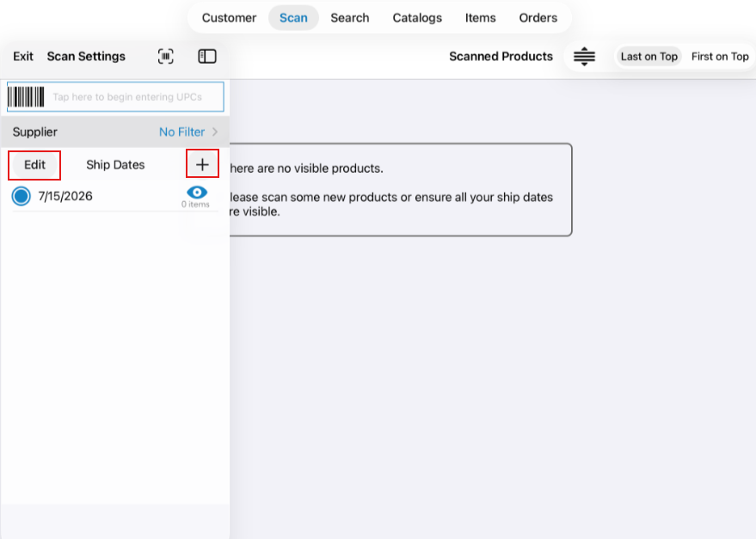Image resolution: width=756 pixels, height=539 pixels.
Task: Select the Scan tab
Action: 293,18
